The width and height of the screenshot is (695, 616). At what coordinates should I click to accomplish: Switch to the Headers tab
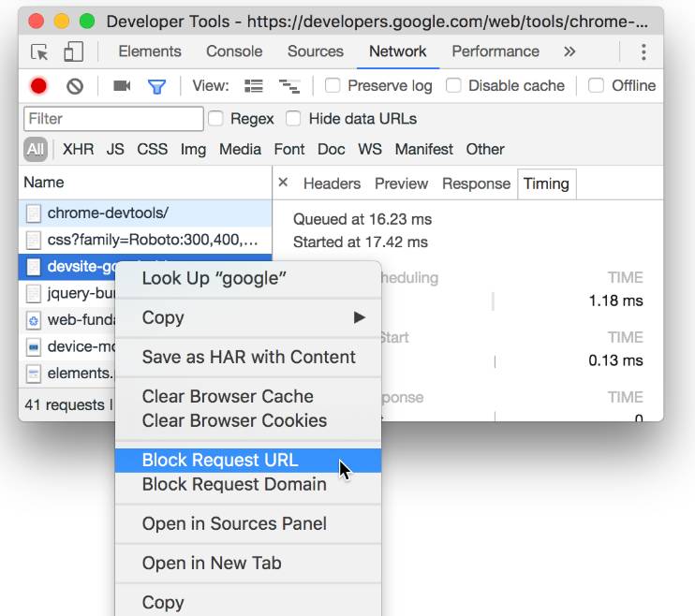332,183
